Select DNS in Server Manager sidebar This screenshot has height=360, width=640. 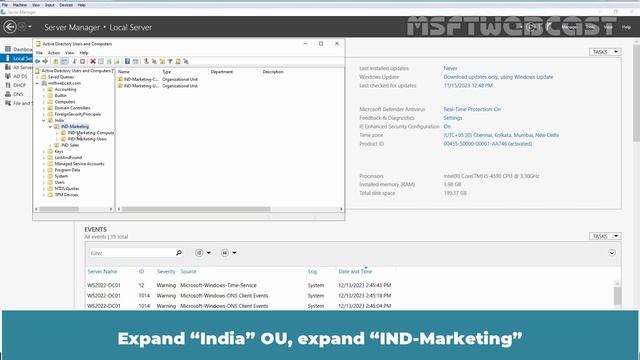14,94
